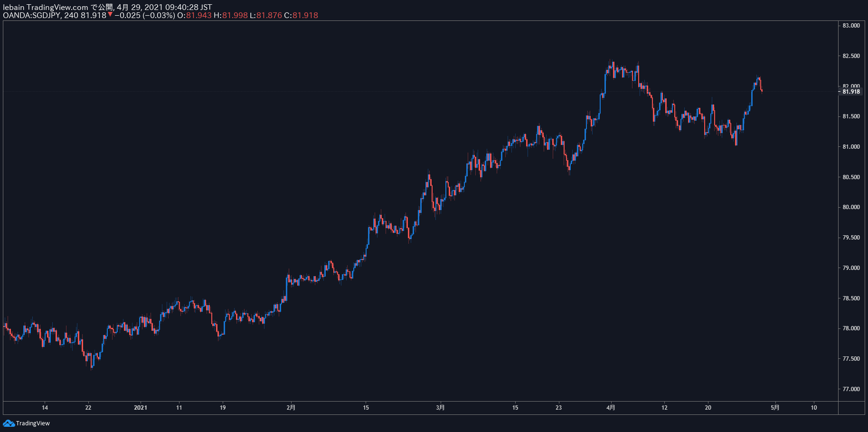Click the low value L:81.876
The height and width of the screenshot is (432, 868).
266,15
